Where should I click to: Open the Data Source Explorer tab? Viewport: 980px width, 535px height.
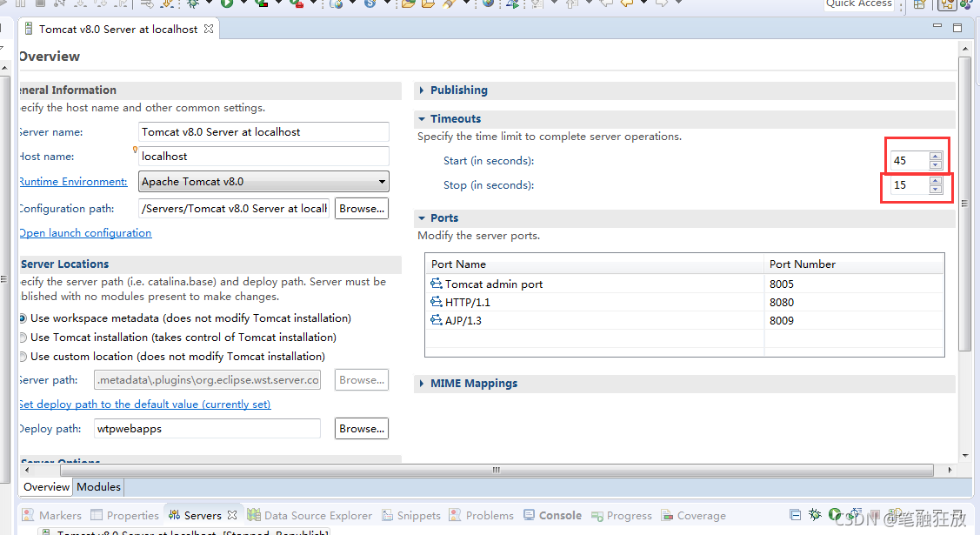point(310,515)
